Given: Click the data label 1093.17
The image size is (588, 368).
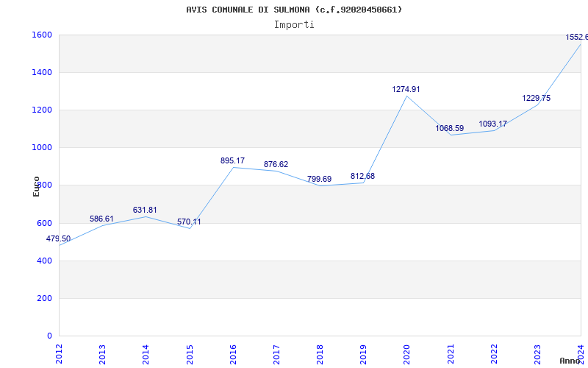Looking at the screenshot, I should tap(492, 124).
